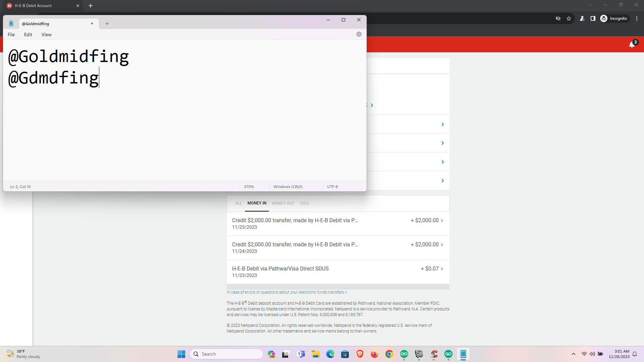The image size is (644, 362).
Task: Toggle Chrome side panel
Action: click(x=593, y=18)
